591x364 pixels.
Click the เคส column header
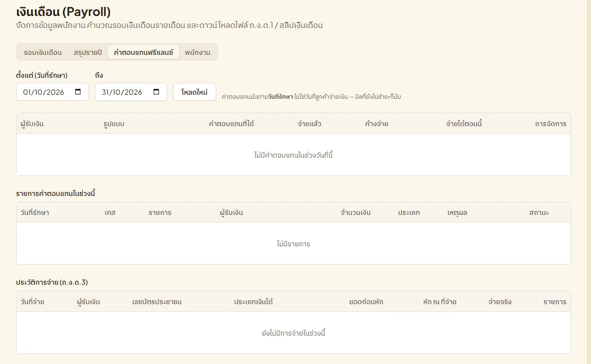pyautogui.click(x=110, y=213)
